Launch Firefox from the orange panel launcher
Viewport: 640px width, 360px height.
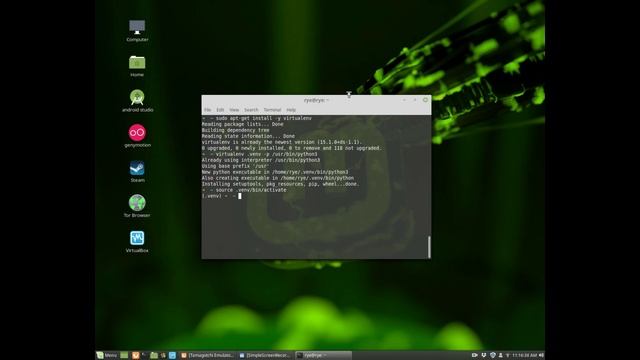(136, 356)
